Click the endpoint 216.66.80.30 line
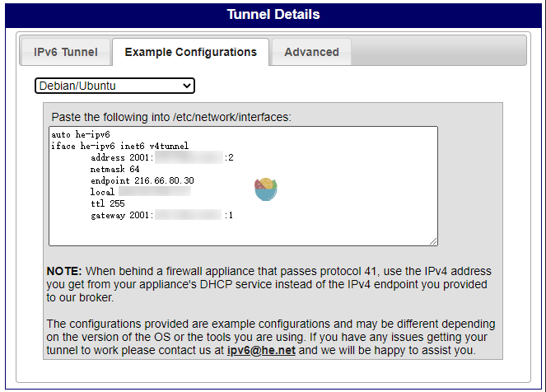Image resolution: width=546 pixels, height=392 pixels. (142, 180)
